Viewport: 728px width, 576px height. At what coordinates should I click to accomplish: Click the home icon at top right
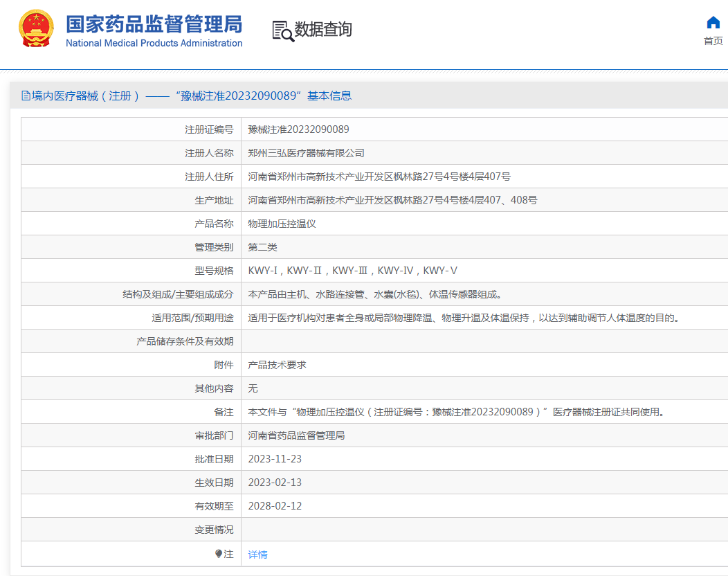coord(713,22)
